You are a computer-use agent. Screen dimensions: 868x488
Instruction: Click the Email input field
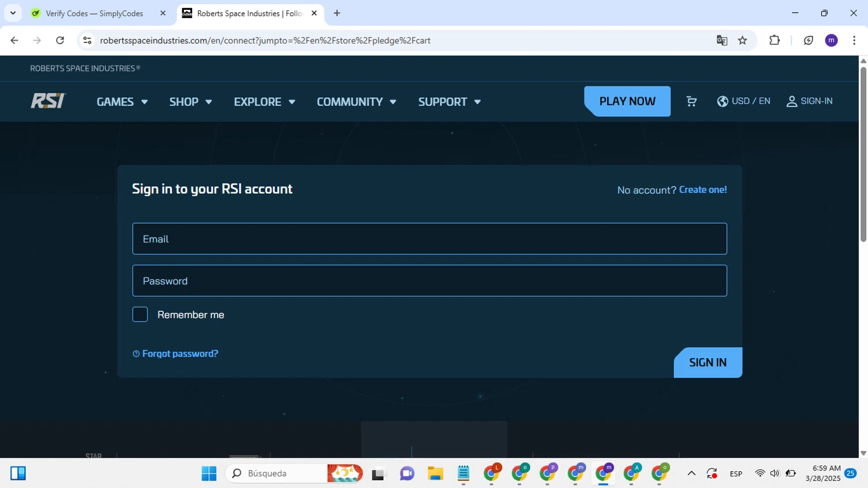[x=429, y=239]
